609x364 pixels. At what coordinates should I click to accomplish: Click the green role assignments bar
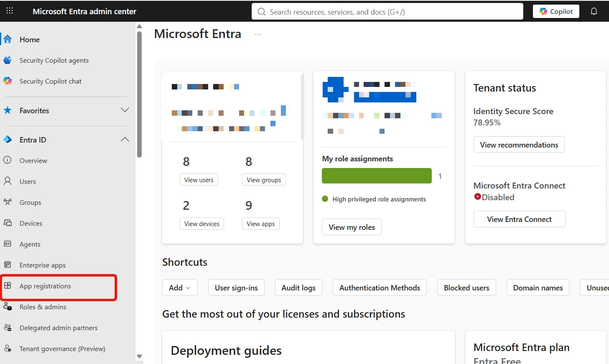pos(377,176)
